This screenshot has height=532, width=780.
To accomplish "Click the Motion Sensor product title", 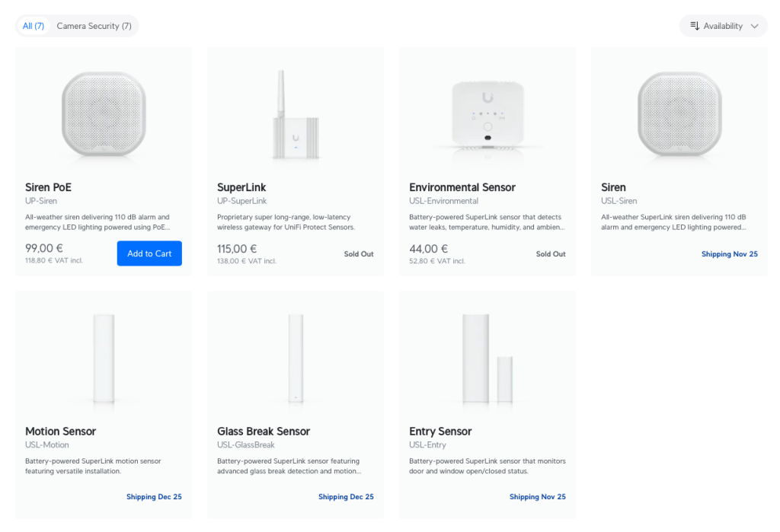I will (60, 431).
